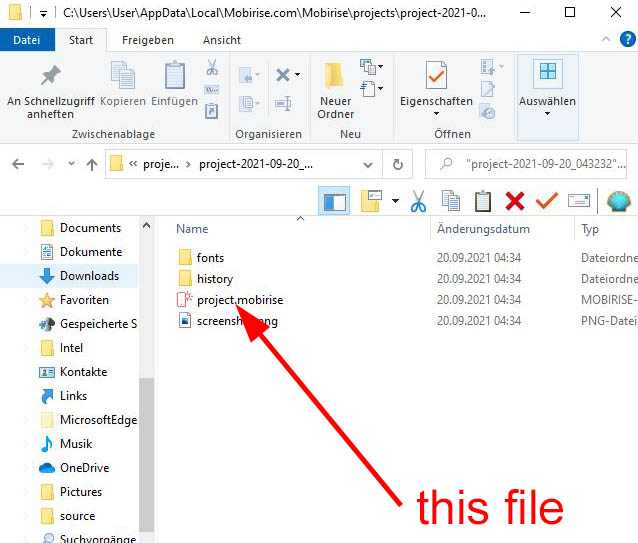Screen dimensions: 638x543
Task: Switch to the Start ribbon tab
Action: tap(81, 40)
